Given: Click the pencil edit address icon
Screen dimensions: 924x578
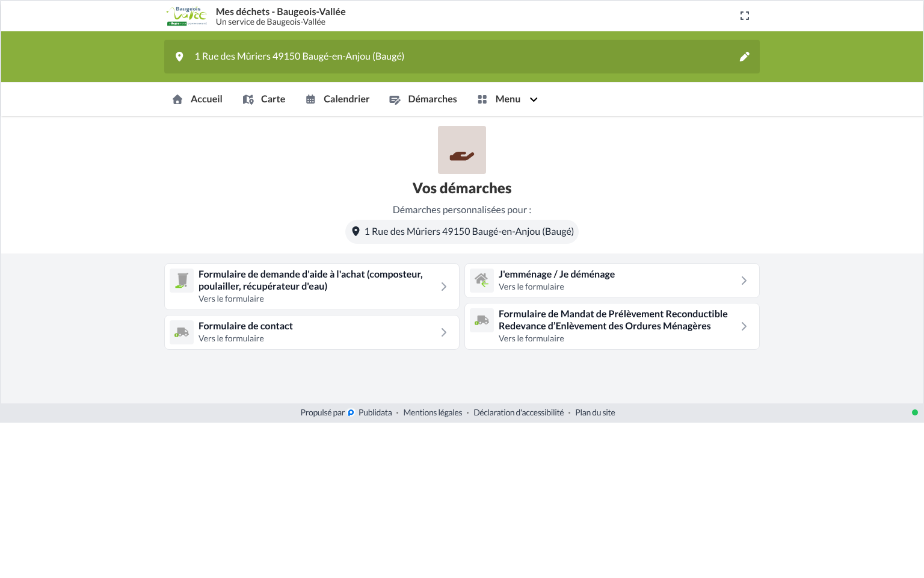Looking at the screenshot, I should tap(744, 57).
